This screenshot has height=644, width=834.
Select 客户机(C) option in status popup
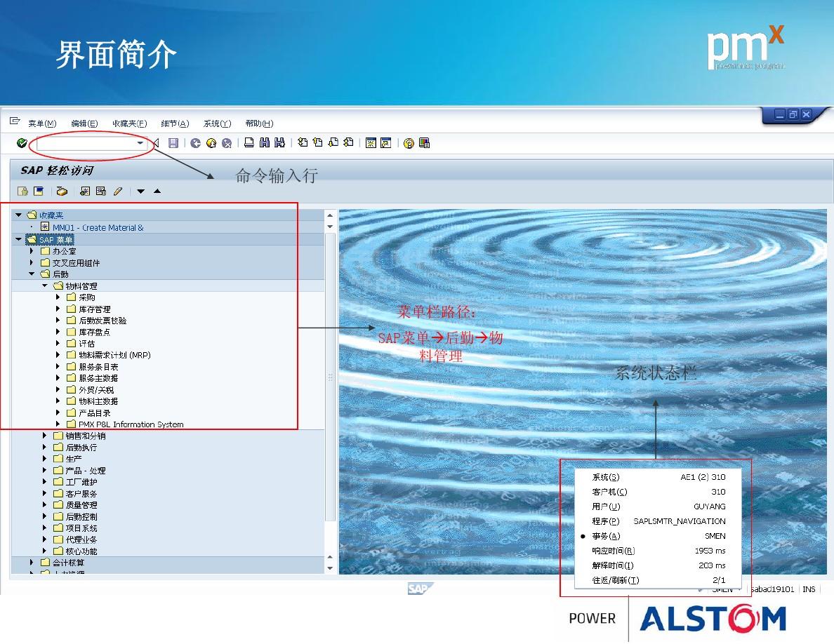[658, 492]
